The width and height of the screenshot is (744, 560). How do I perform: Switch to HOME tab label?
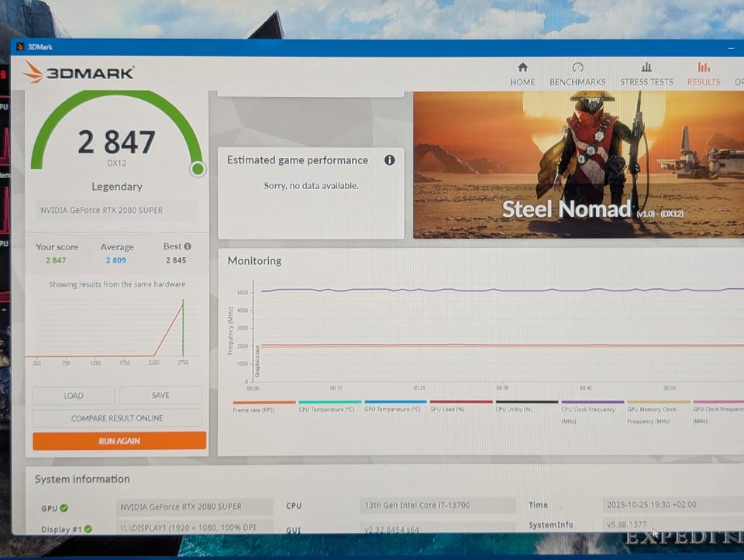(522, 82)
